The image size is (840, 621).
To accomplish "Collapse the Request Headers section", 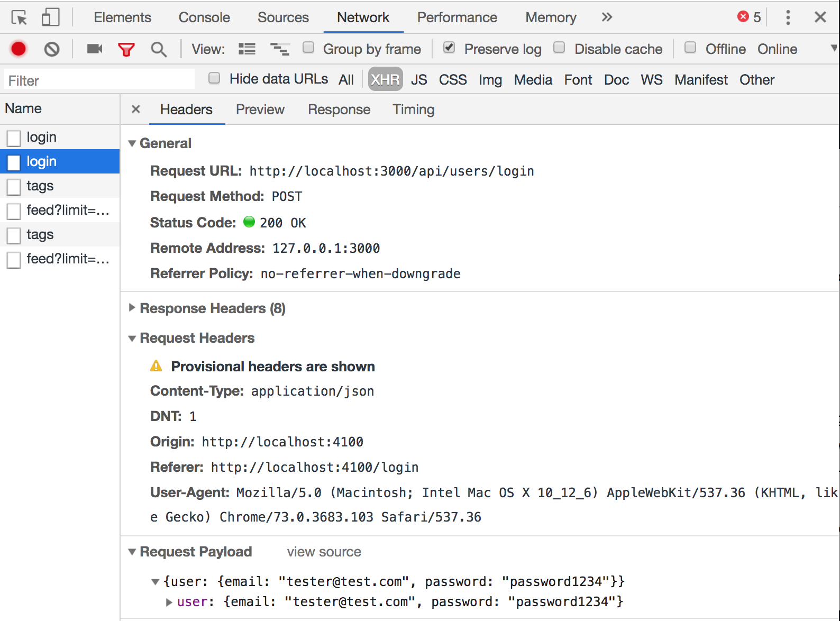I will [132, 339].
